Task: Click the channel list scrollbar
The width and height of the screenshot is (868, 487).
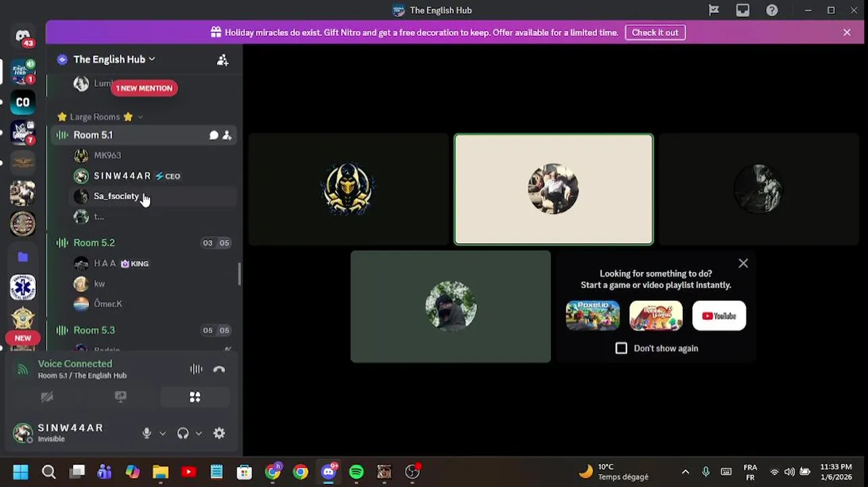Action: (239, 274)
